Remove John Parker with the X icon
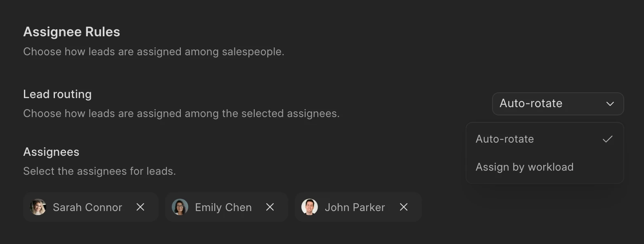Viewport: 644px width, 244px height. 404,207
